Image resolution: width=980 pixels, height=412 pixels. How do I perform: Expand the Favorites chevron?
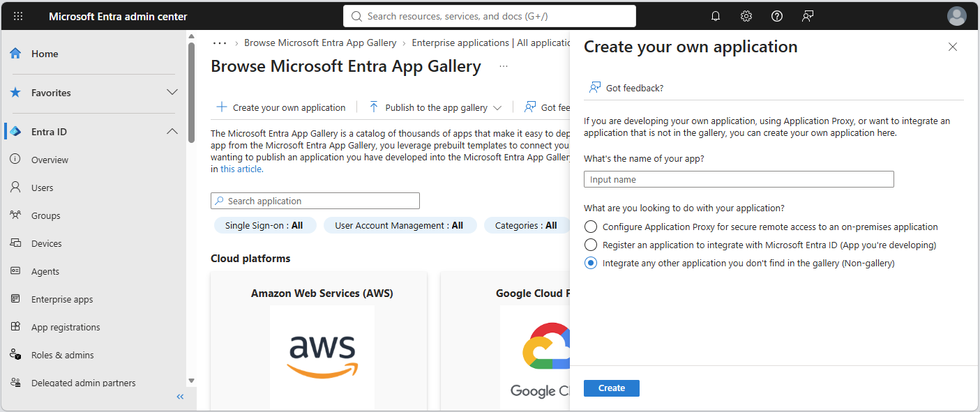(x=172, y=93)
